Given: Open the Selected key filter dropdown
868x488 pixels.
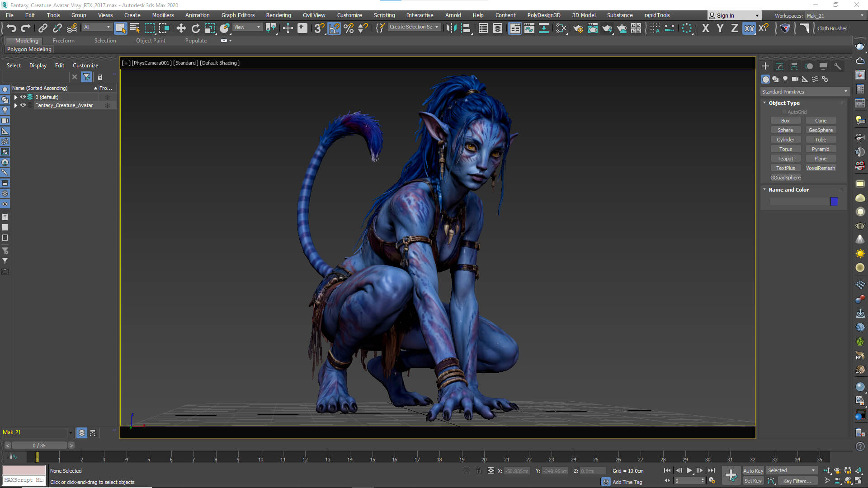Looking at the screenshot, I should 792,470.
